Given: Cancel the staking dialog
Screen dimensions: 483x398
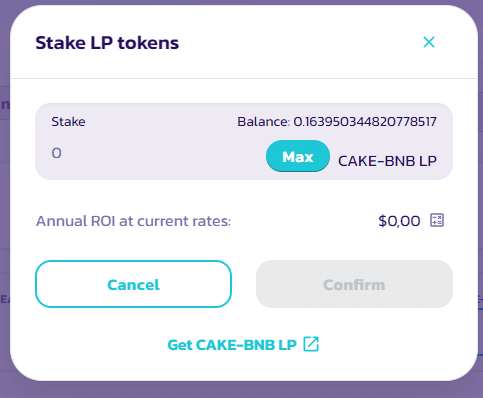Looking at the screenshot, I should [x=133, y=284].
